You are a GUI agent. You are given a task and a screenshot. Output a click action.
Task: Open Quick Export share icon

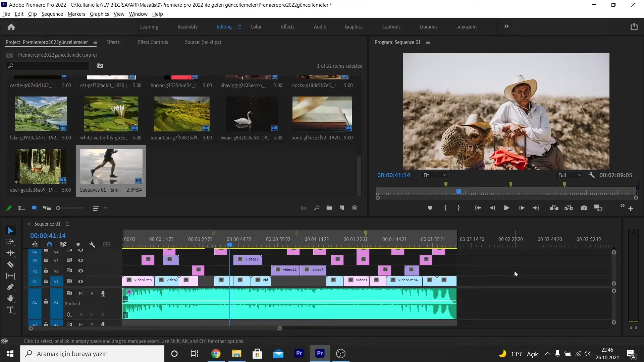coord(634,26)
